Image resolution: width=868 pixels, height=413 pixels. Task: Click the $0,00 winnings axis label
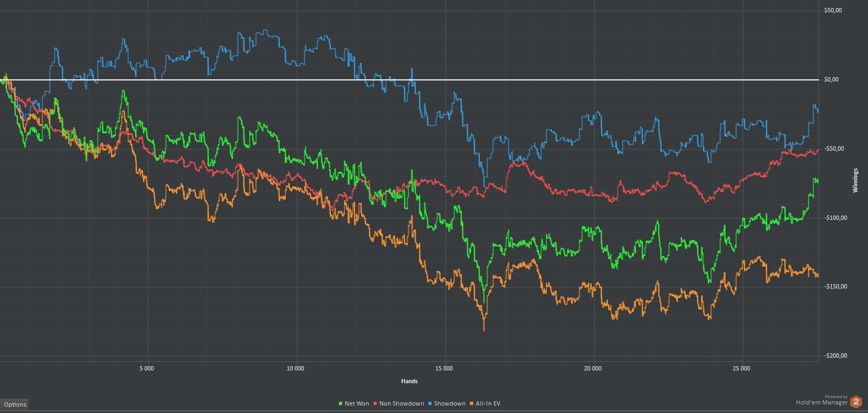pos(831,80)
